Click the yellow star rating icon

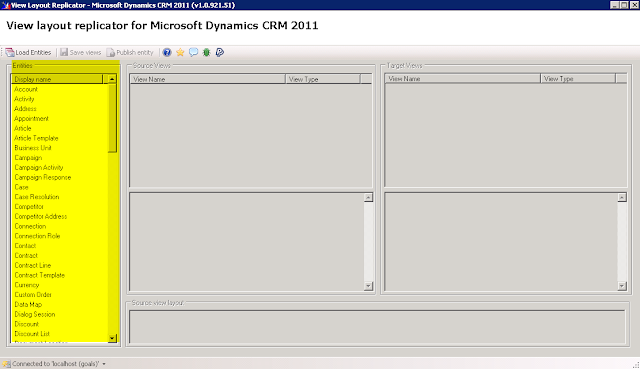[180, 52]
